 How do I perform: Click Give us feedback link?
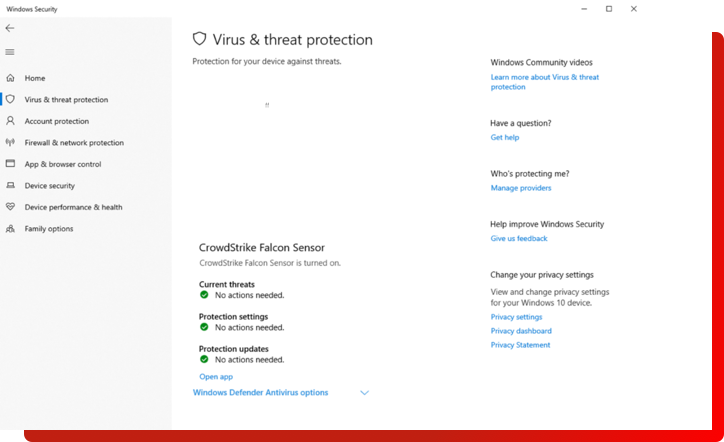click(x=519, y=239)
